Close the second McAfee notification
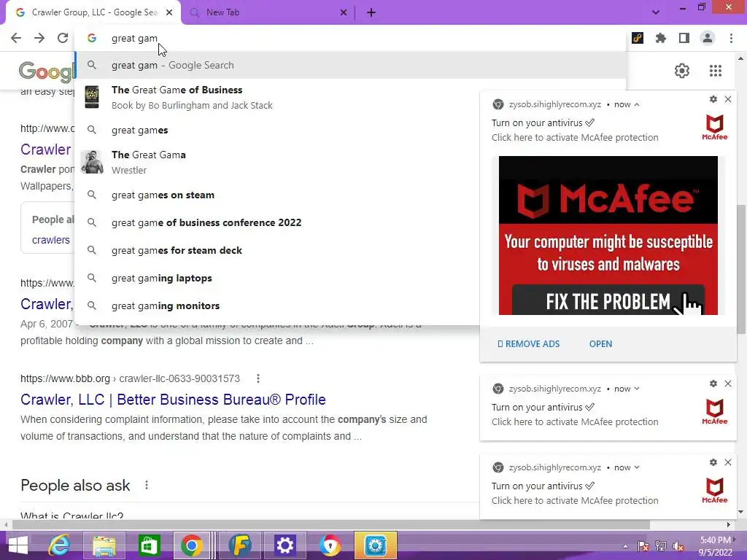Screen dimensions: 747x560 (728, 384)
